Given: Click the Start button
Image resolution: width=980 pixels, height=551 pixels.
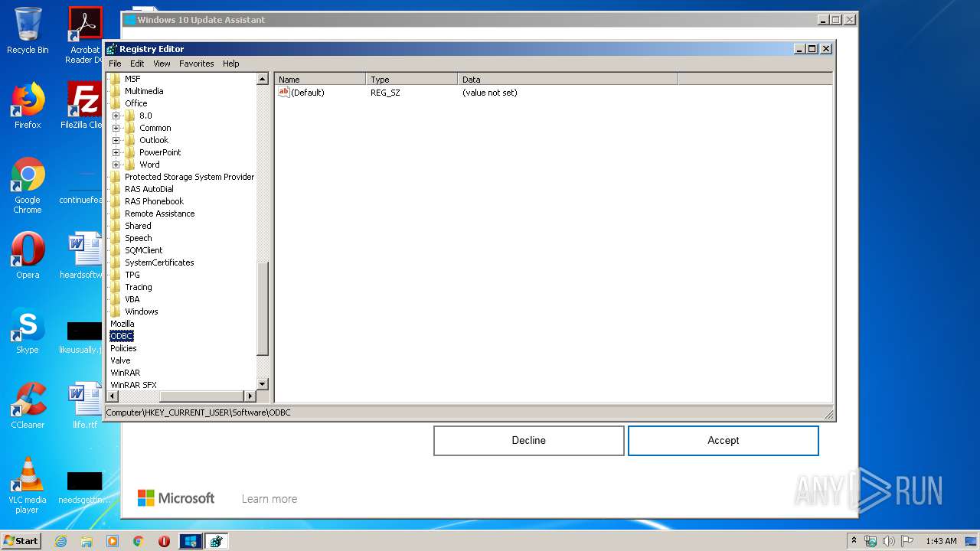Looking at the screenshot, I should [x=21, y=541].
